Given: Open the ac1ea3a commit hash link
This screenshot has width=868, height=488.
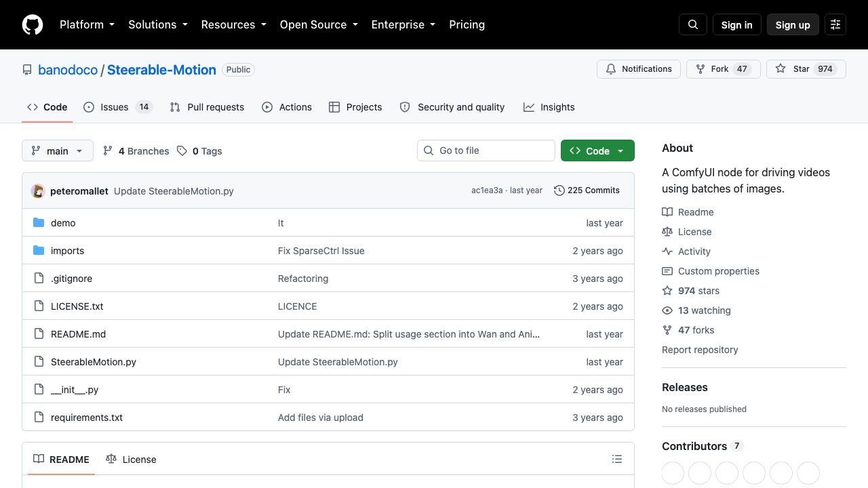Looking at the screenshot, I should click(487, 190).
